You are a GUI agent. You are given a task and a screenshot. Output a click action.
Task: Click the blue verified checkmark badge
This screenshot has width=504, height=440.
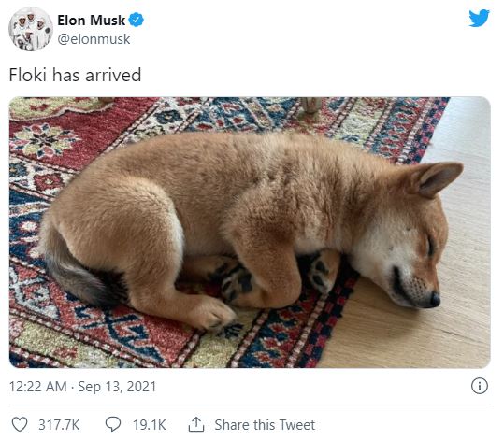[137, 20]
